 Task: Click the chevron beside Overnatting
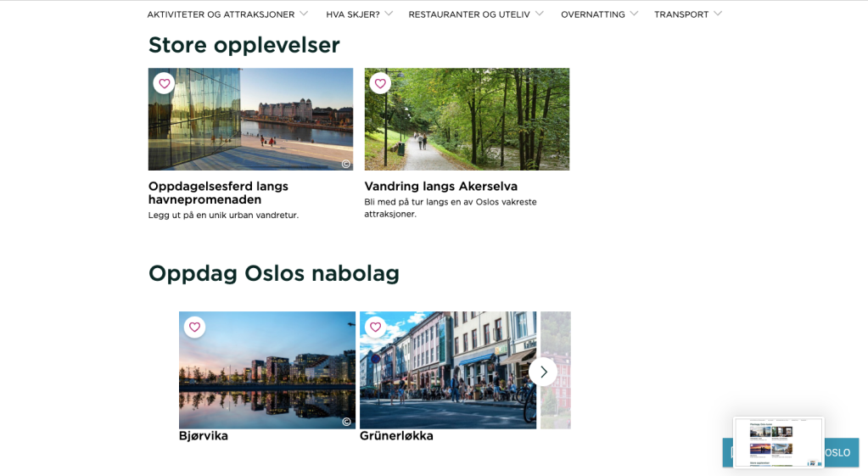tap(633, 14)
